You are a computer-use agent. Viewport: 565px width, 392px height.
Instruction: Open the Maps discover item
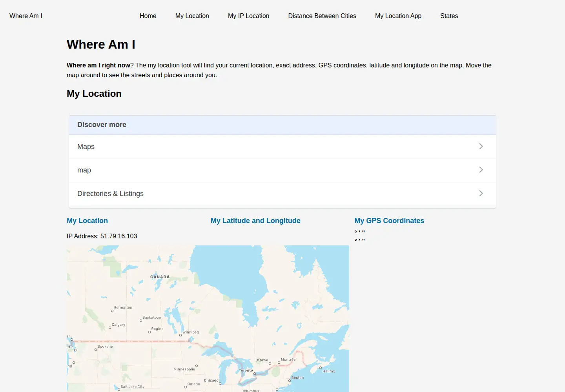click(282, 147)
